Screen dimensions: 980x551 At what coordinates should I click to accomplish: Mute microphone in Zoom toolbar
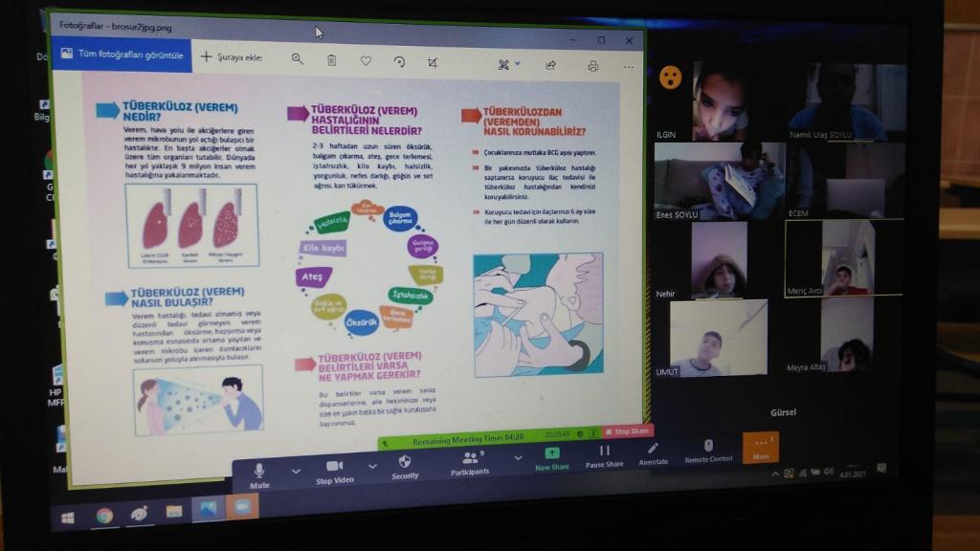click(x=259, y=476)
